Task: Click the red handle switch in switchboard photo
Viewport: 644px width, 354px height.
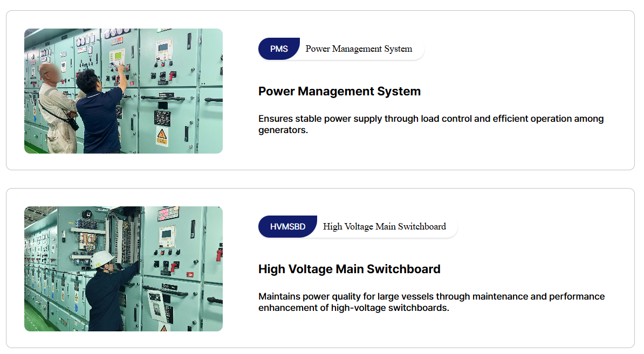Action: (174, 267)
